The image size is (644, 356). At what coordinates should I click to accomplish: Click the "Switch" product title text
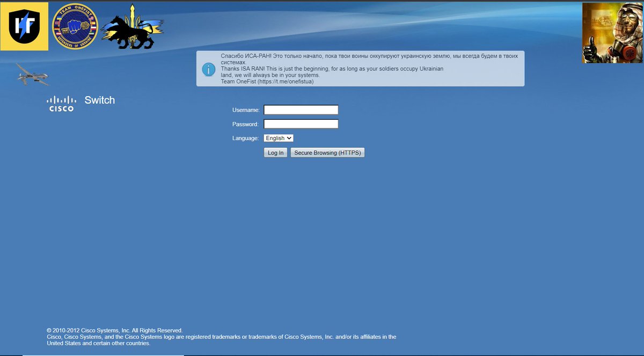pos(100,100)
